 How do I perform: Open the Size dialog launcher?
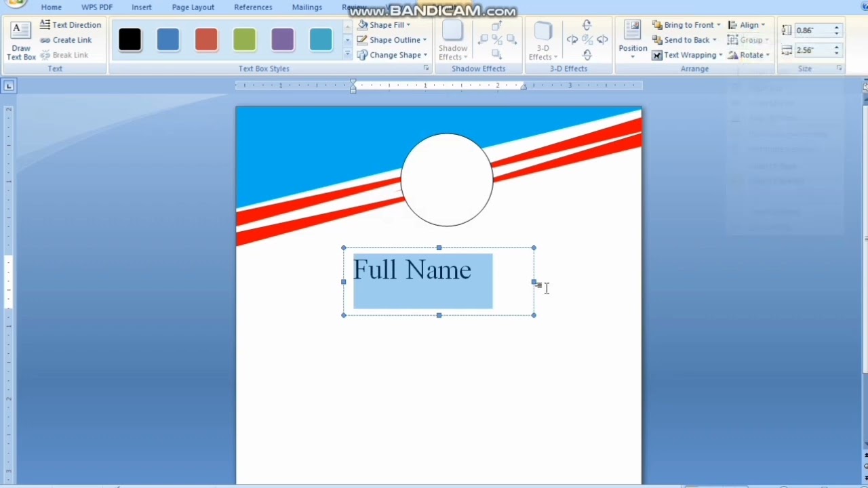tap(839, 68)
